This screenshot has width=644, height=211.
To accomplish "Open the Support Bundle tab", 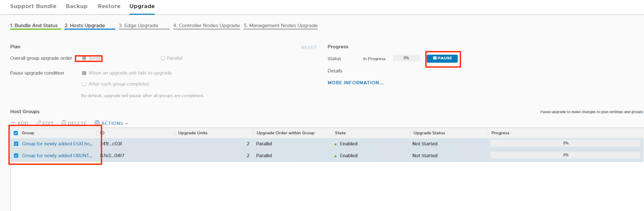I will pyautogui.click(x=33, y=6).
